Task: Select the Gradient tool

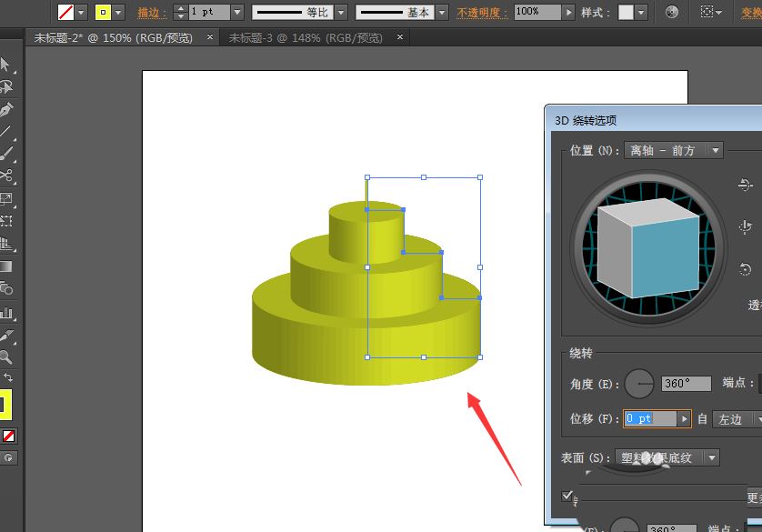Action: click(x=5, y=266)
